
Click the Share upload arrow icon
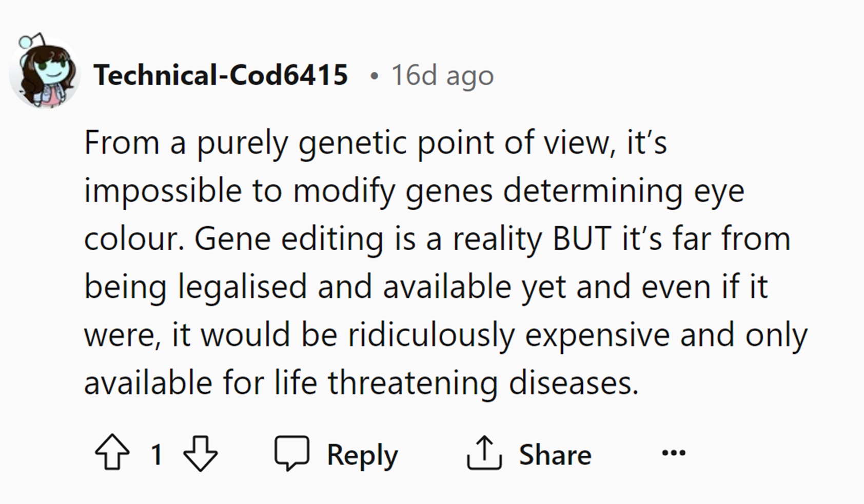coord(484,453)
